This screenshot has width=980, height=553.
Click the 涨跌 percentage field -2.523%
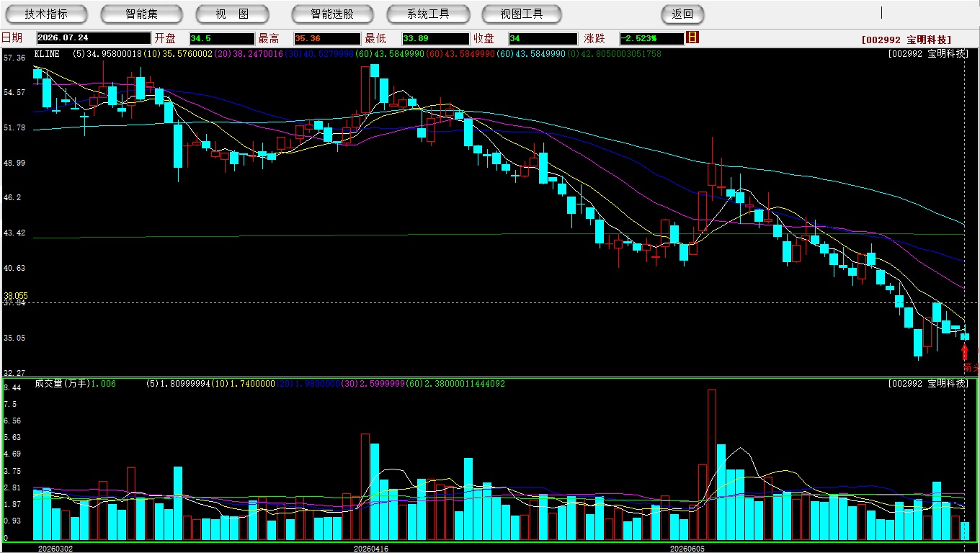point(651,38)
